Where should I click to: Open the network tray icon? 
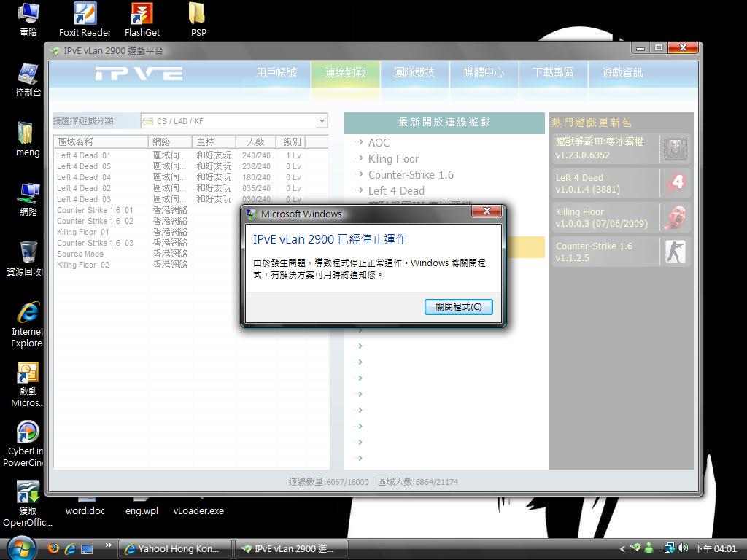670,548
